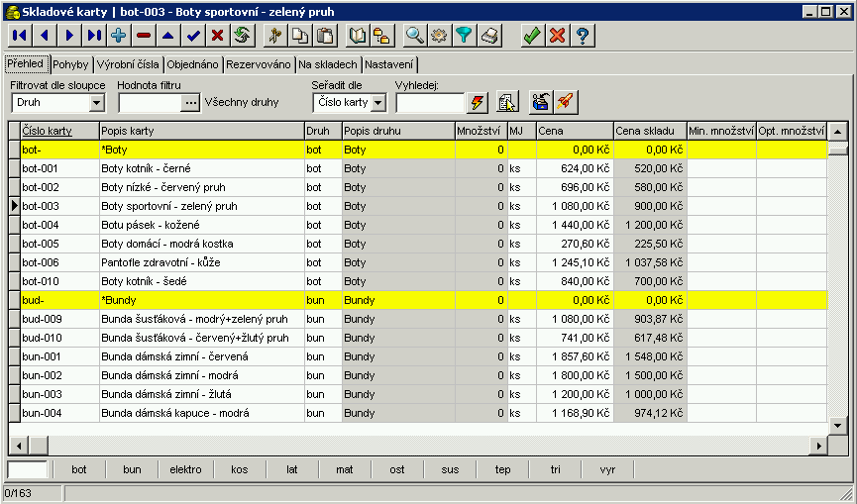857x504 pixels.
Task: Open the magnifier search tool
Action: click(x=415, y=36)
